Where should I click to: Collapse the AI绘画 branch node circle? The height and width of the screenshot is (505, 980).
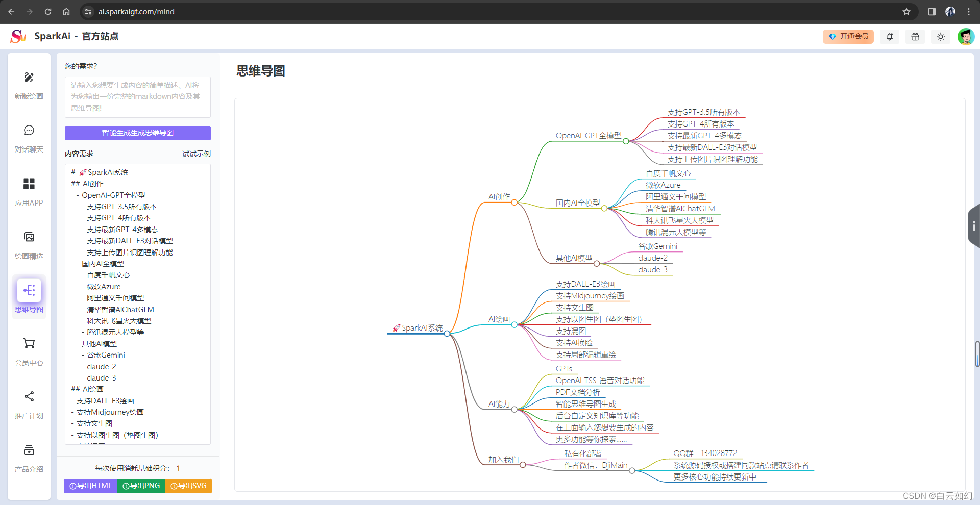click(514, 325)
